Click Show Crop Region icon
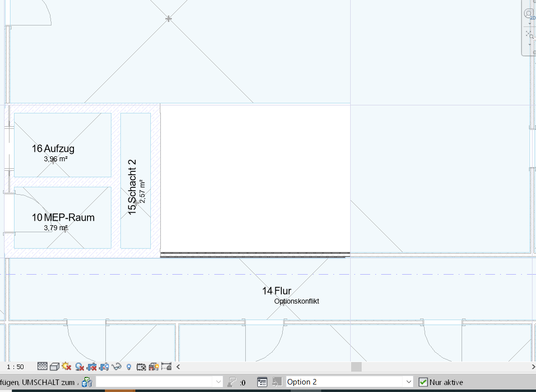The height and width of the screenshot is (392, 536). (x=104, y=367)
